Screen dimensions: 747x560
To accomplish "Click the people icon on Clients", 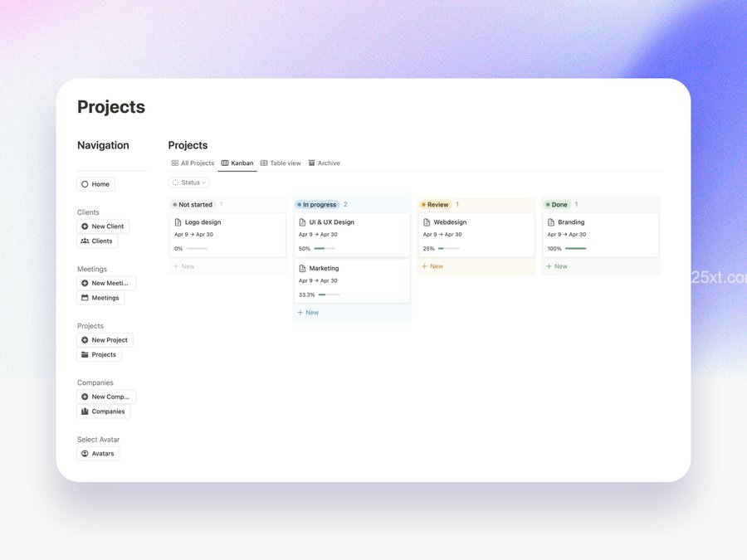I will pyautogui.click(x=85, y=241).
